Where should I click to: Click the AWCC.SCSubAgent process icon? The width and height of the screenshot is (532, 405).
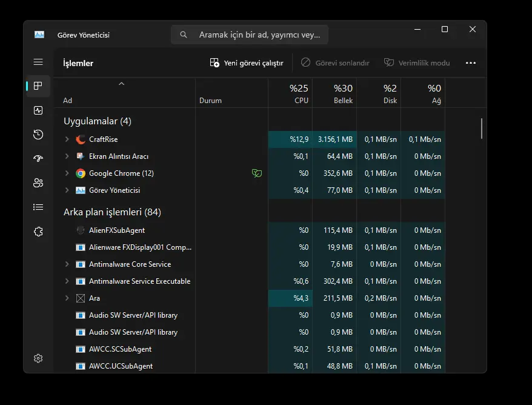[x=81, y=349]
